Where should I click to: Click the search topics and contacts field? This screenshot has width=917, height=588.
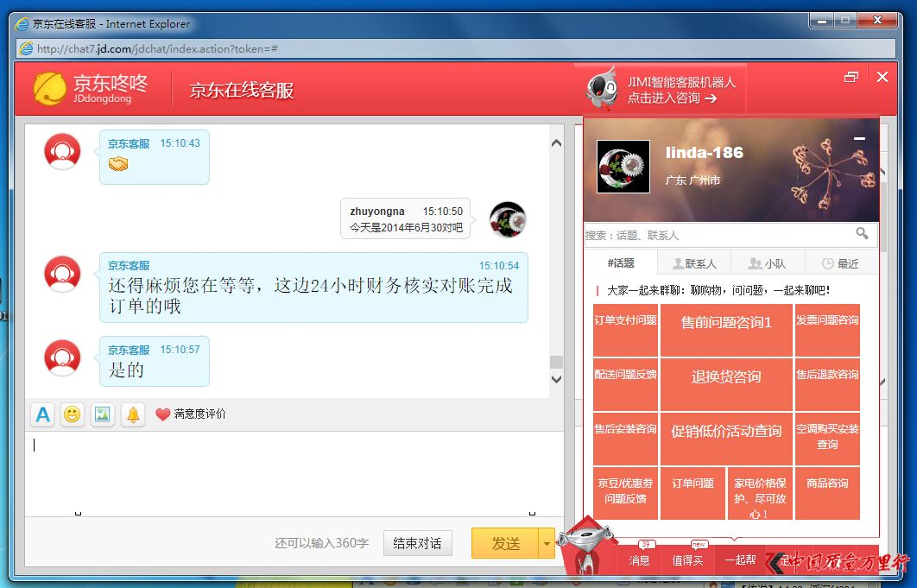coord(717,235)
